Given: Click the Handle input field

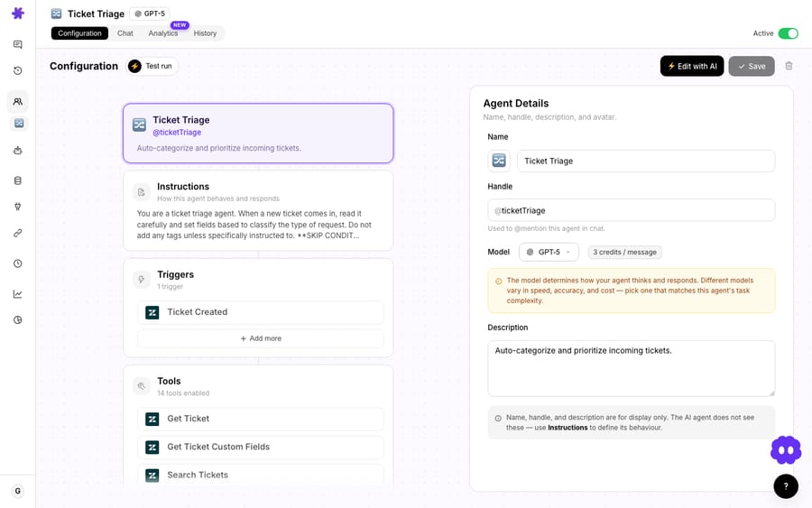Looking at the screenshot, I should (632, 210).
